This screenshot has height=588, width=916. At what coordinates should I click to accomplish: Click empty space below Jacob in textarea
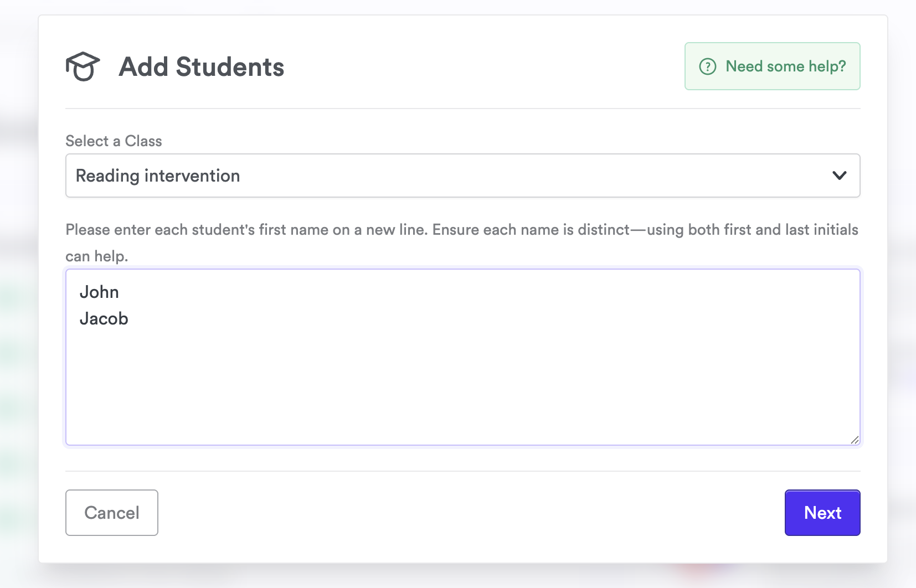point(332,382)
